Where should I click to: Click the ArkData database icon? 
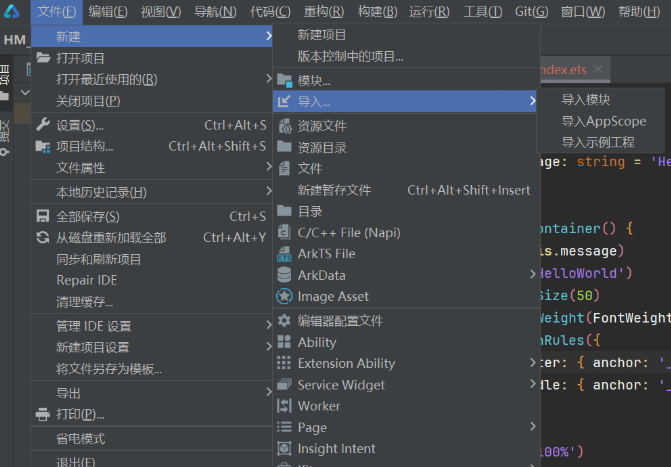[284, 275]
